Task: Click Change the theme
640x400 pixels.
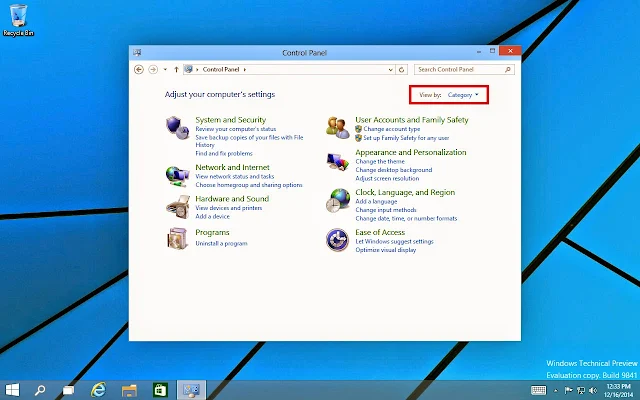Action: pos(380,161)
